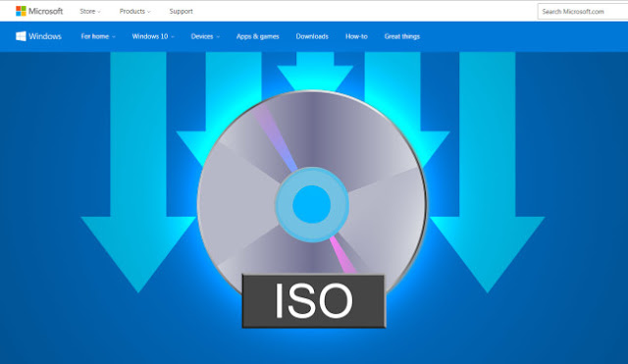Screen dimensions: 628x364
Task: Open the Great things link
Action: 402,36
